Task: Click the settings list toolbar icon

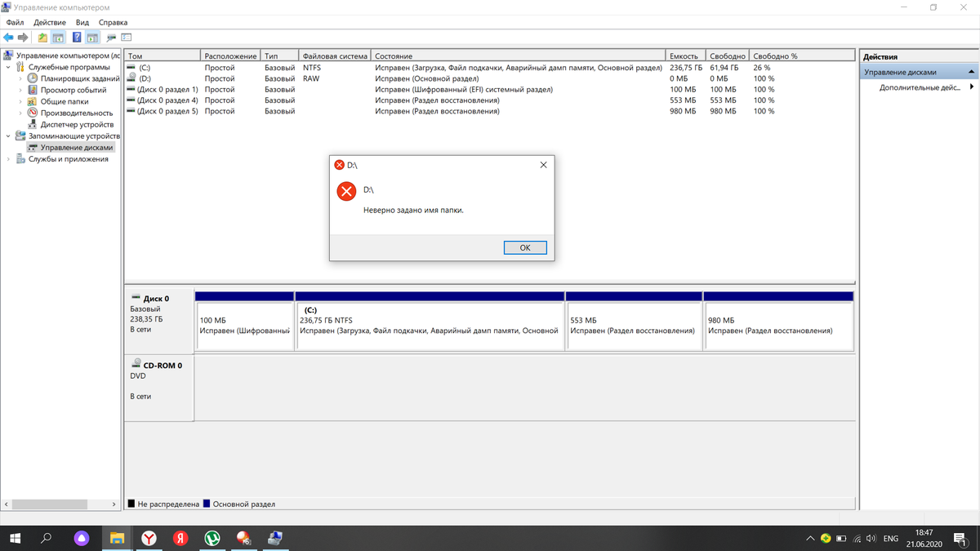Action: [127, 38]
